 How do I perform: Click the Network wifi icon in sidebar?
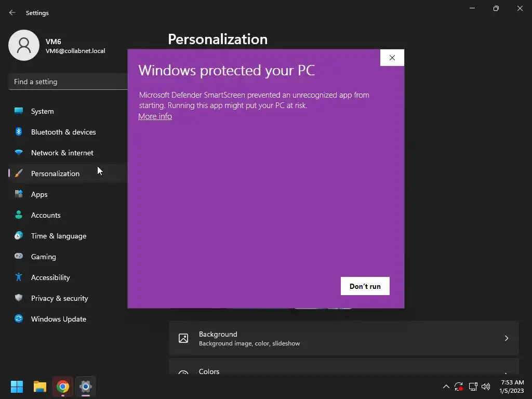pos(19,152)
